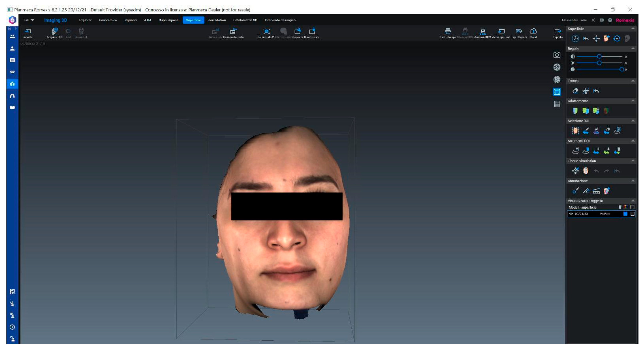This screenshot has height=350, width=644.
Task: Select the scissors cut tool in Tronca
Action: (585, 91)
